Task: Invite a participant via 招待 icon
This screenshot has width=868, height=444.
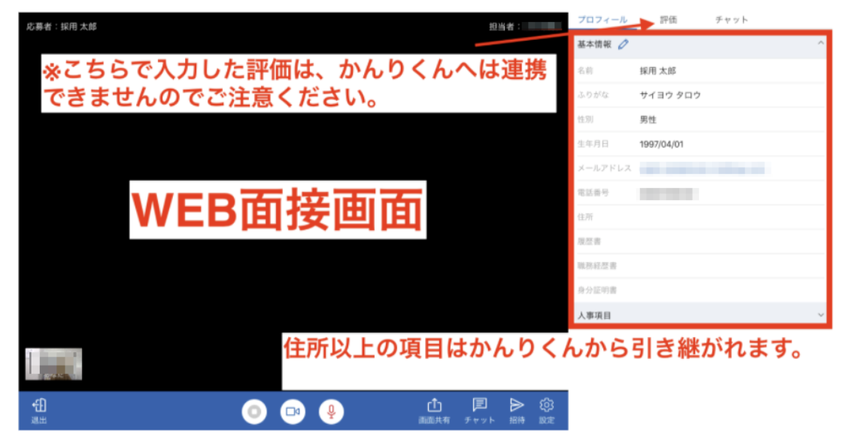Action: [516, 409]
